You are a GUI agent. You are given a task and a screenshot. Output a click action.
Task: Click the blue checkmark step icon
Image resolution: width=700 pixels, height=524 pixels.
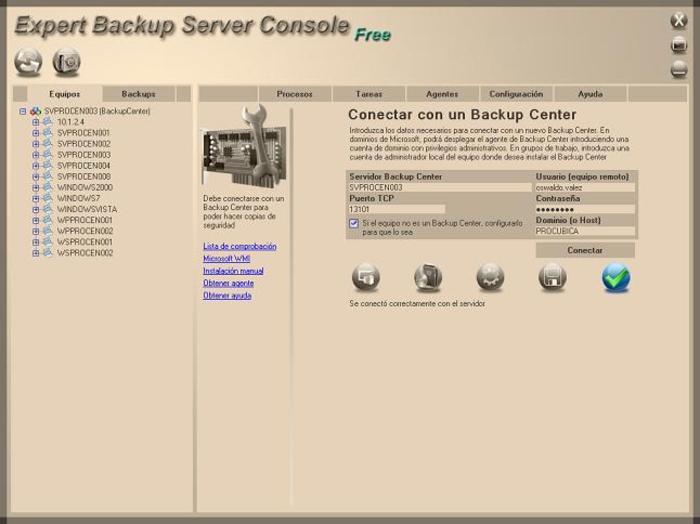coord(616,277)
